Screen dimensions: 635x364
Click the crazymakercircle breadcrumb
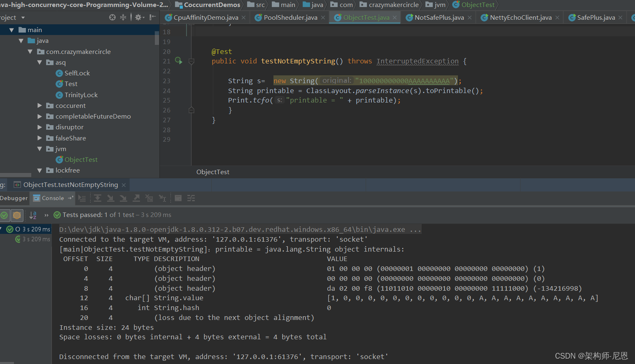pos(390,5)
